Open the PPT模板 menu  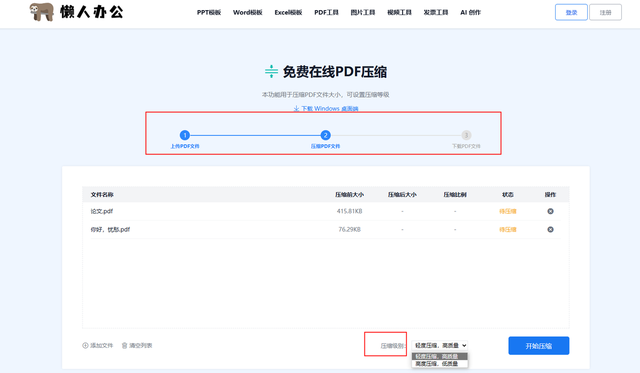209,12
